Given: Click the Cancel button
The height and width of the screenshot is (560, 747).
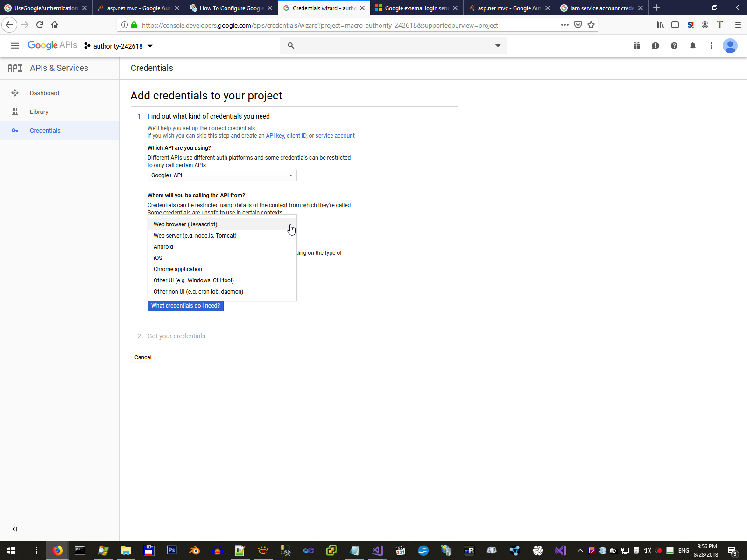Looking at the screenshot, I should coord(143,357).
